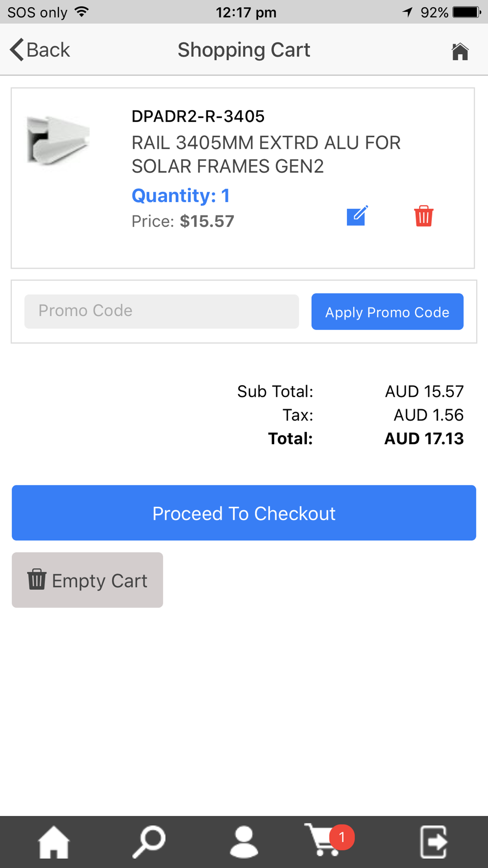Open search magnifier in bottom bar
488x868 pixels.
pyautogui.click(x=149, y=842)
